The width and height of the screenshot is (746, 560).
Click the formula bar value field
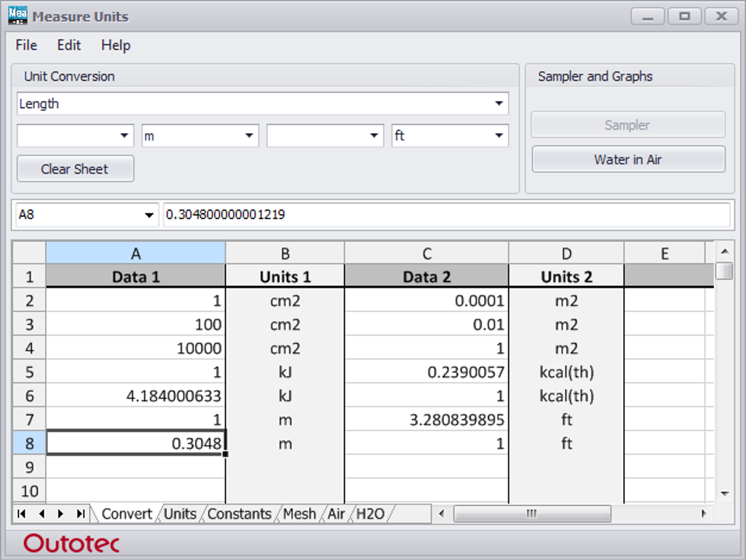pyautogui.click(x=446, y=215)
